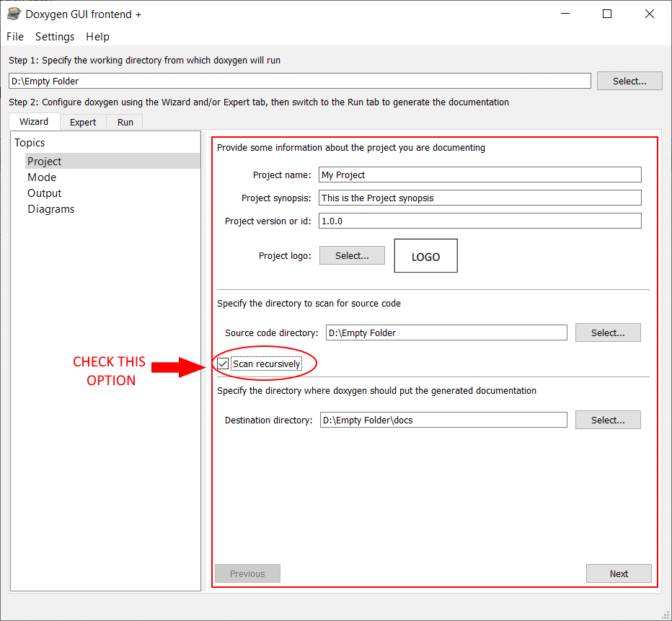Edit the Project name input field
Viewport: 672px width, 621px height.
click(x=479, y=175)
